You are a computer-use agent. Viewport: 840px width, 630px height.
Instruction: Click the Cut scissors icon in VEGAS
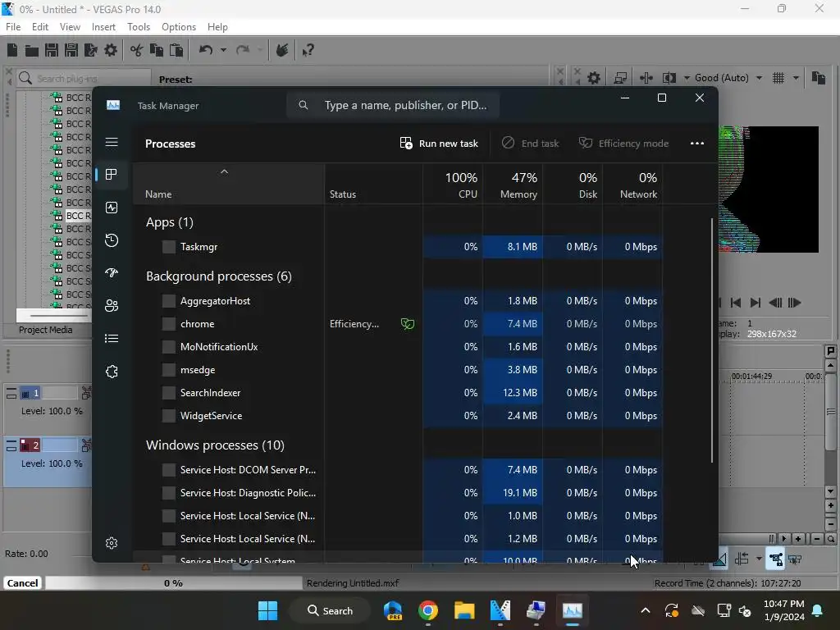click(x=137, y=50)
